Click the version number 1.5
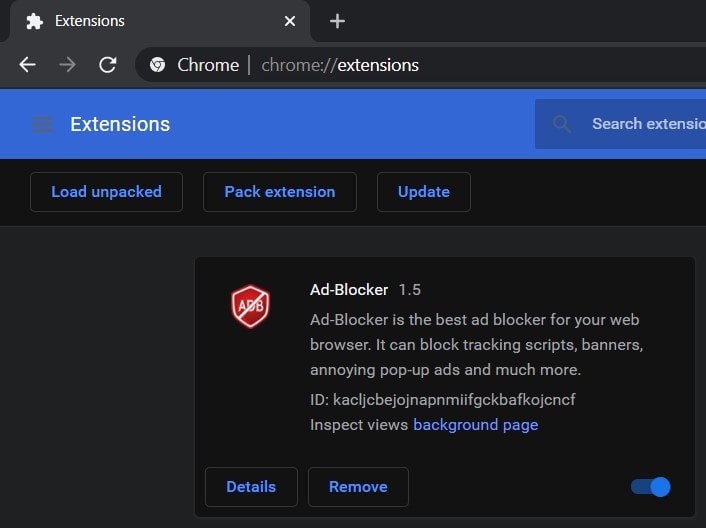Viewport: 706px width, 528px height. (x=410, y=290)
